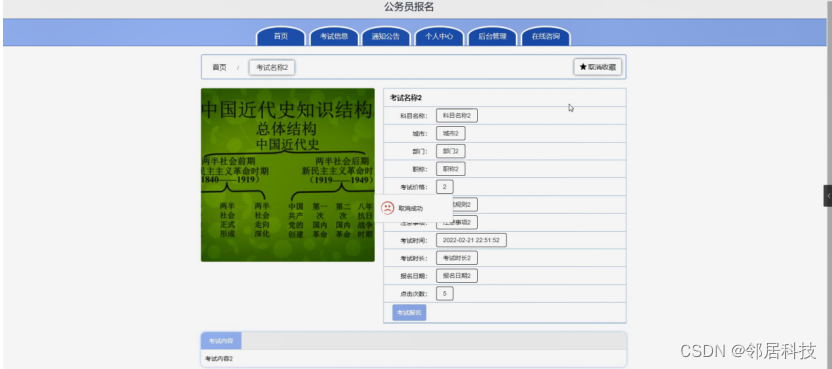
Task: Click the 注意事项2 value box
Action: (x=457, y=222)
